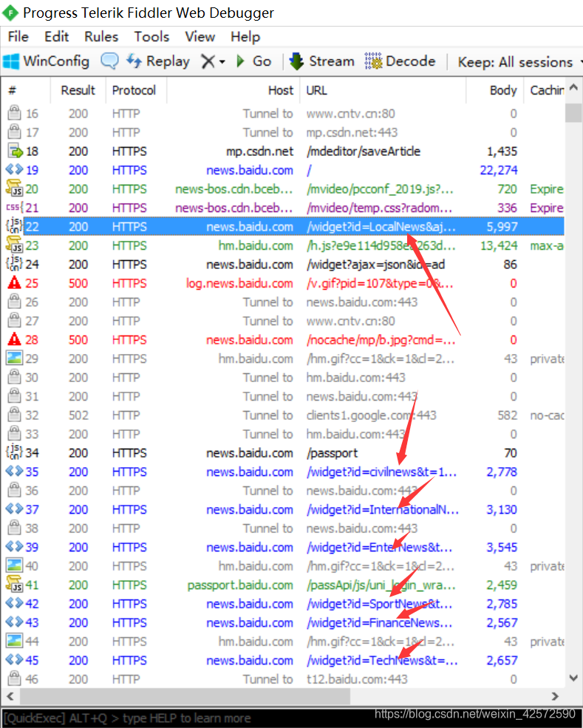Click the JS script icon of session 20
Screen dimensions: 583x728
tap(14, 188)
